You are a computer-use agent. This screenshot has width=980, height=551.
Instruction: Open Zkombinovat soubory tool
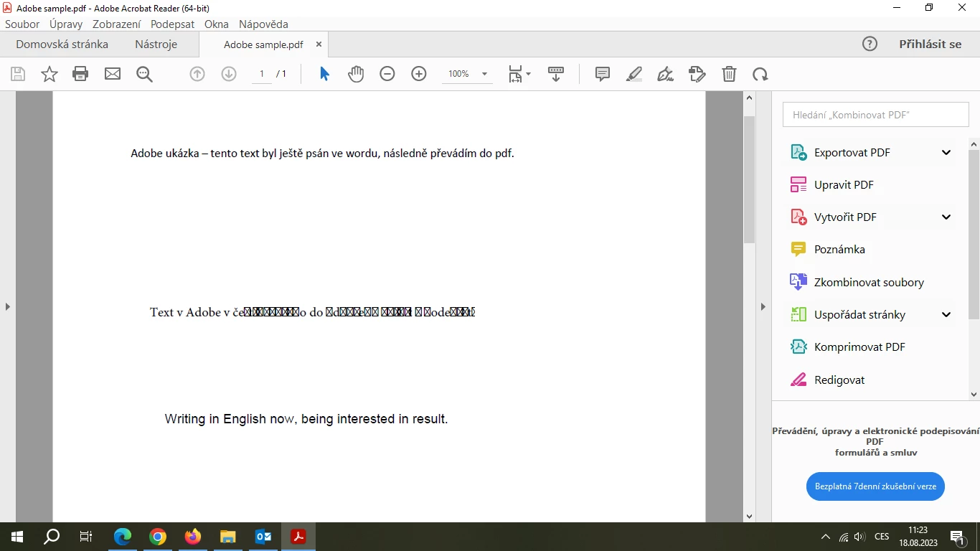pos(857,282)
